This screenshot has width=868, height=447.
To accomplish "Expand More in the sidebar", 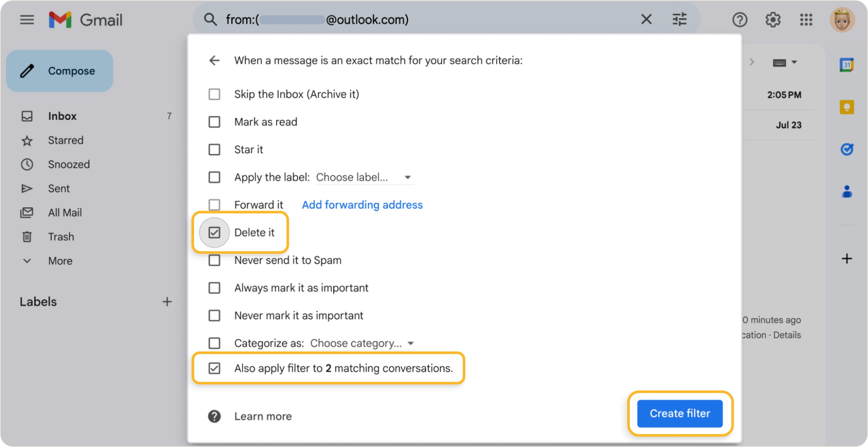I will (x=60, y=261).
